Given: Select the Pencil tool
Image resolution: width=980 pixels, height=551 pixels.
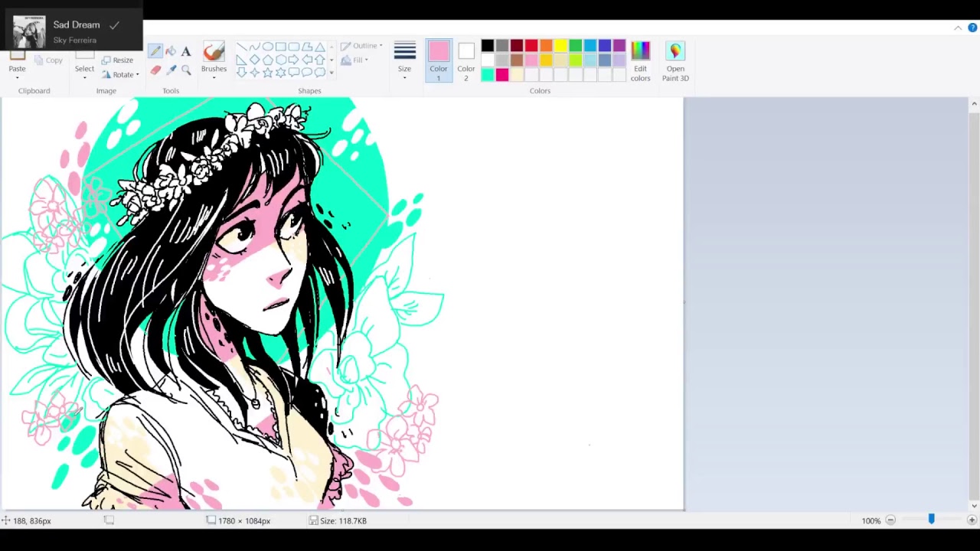Looking at the screenshot, I should (x=155, y=51).
